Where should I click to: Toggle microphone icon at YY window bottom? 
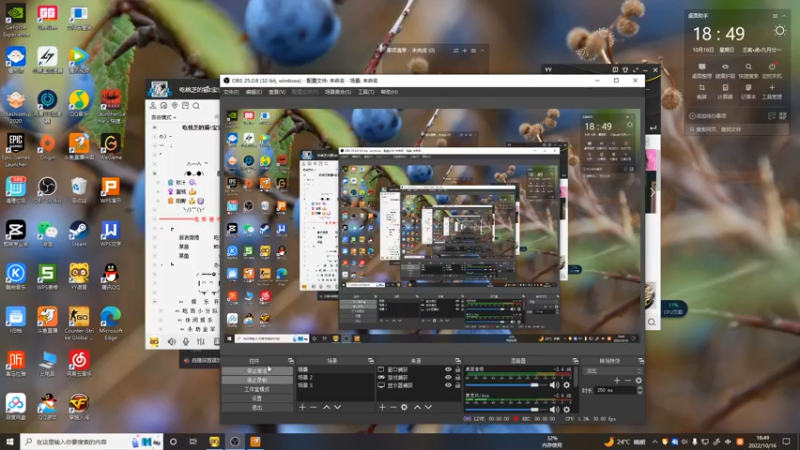(x=186, y=341)
